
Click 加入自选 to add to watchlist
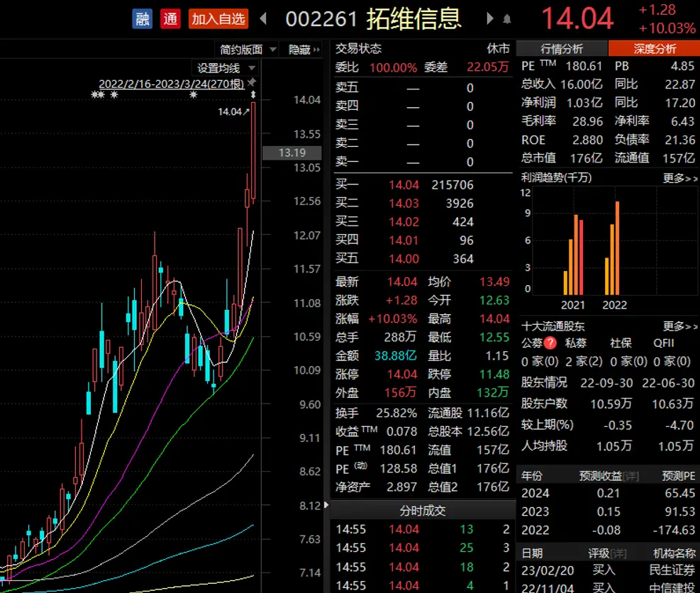218,18
